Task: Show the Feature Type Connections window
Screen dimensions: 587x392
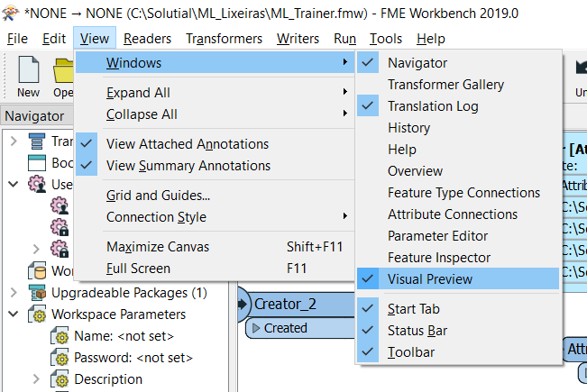Action: tap(458, 193)
